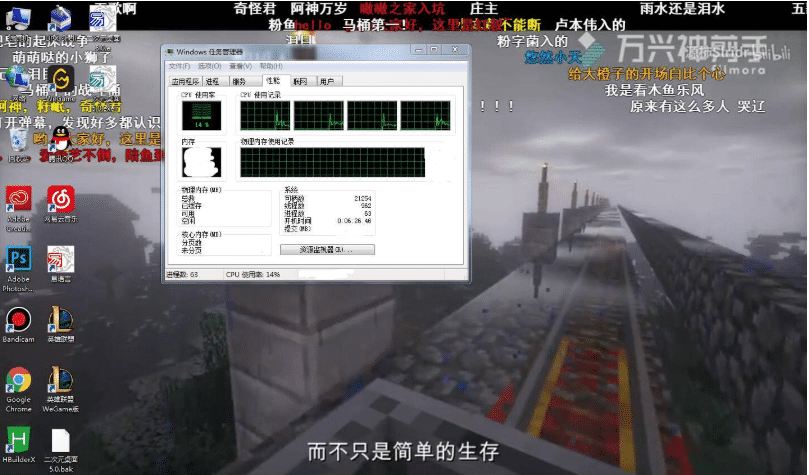Maximize the Task Manager window
The height and width of the screenshot is (475, 809).
434,50
